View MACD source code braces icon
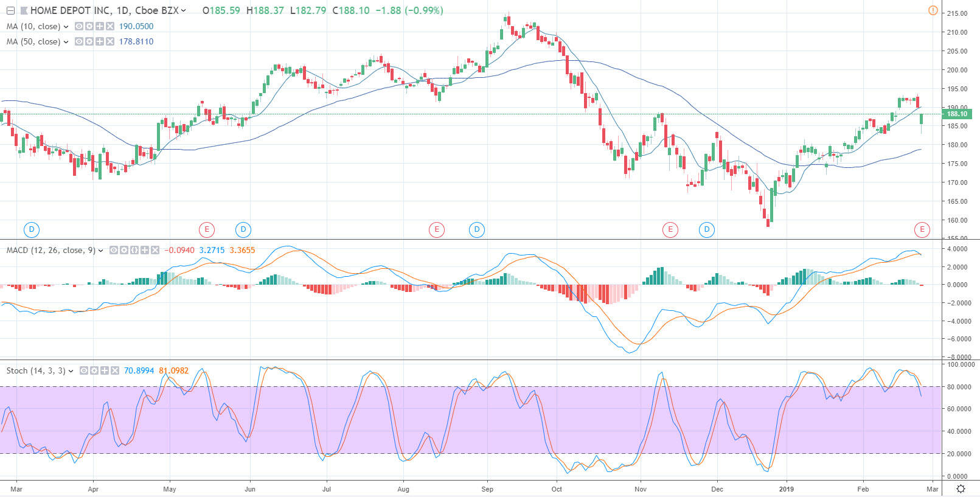Image resolution: width=980 pixels, height=497 pixels. 134,250
